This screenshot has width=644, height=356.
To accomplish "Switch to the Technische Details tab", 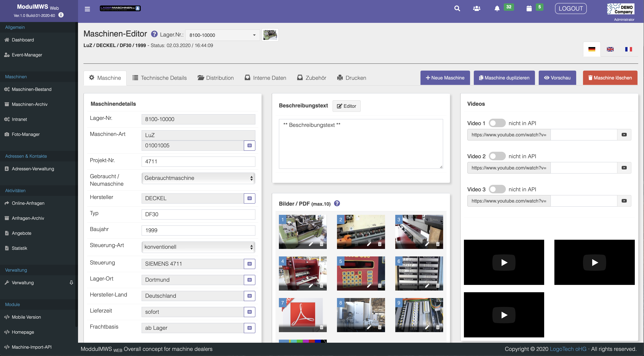I will point(159,78).
